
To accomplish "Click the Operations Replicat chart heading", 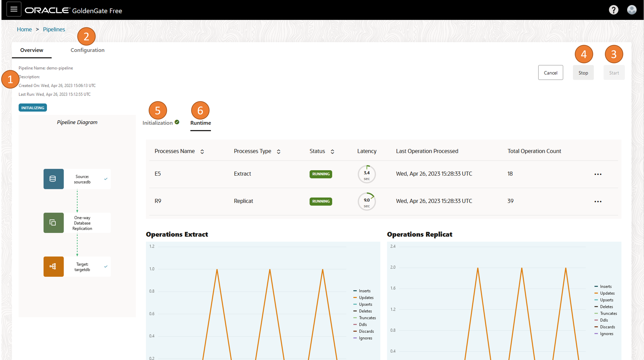I will pyautogui.click(x=420, y=234).
